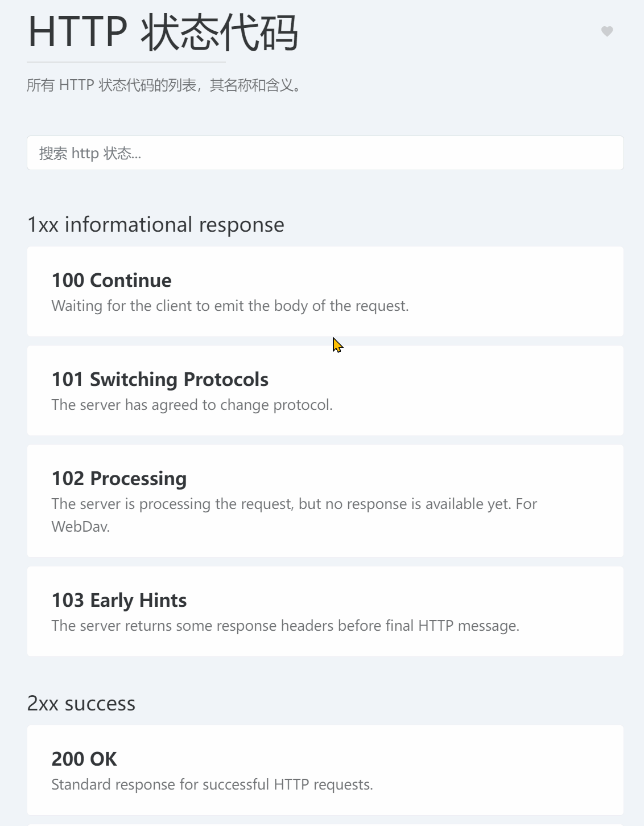Screen dimensions: 644x826
Task: Click the description under 103 Early Hints
Action: (x=285, y=626)
